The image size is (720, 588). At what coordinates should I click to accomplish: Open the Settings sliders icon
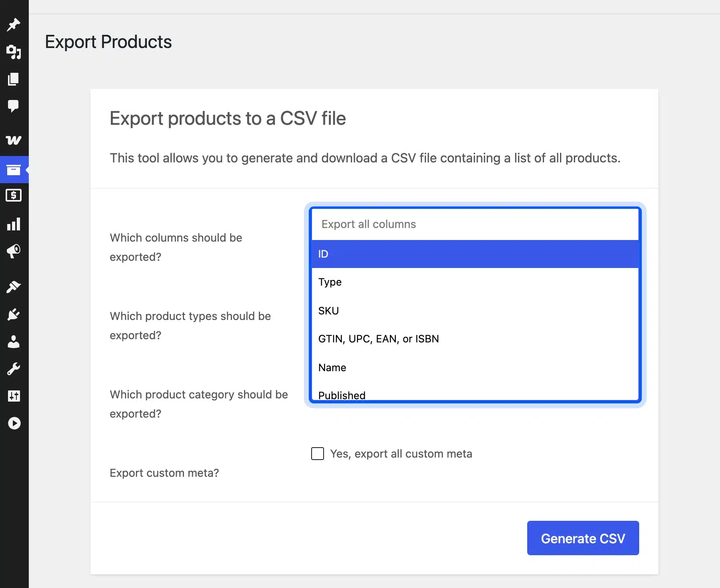pos(14,396)
